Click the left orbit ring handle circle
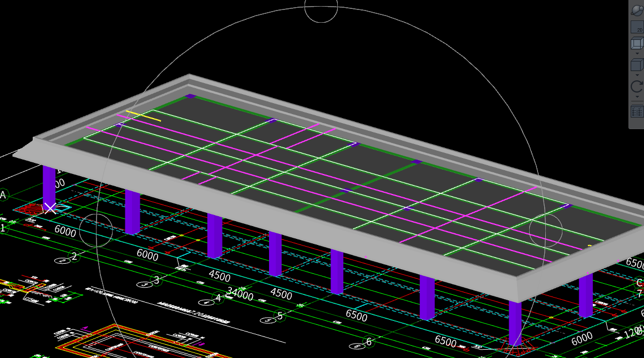 point(96,231)
